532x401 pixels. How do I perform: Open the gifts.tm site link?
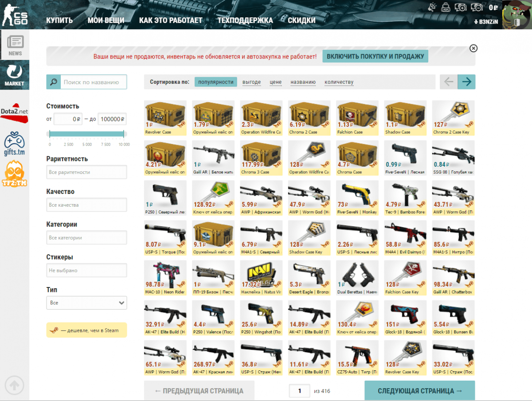click(x=15, y=143)
